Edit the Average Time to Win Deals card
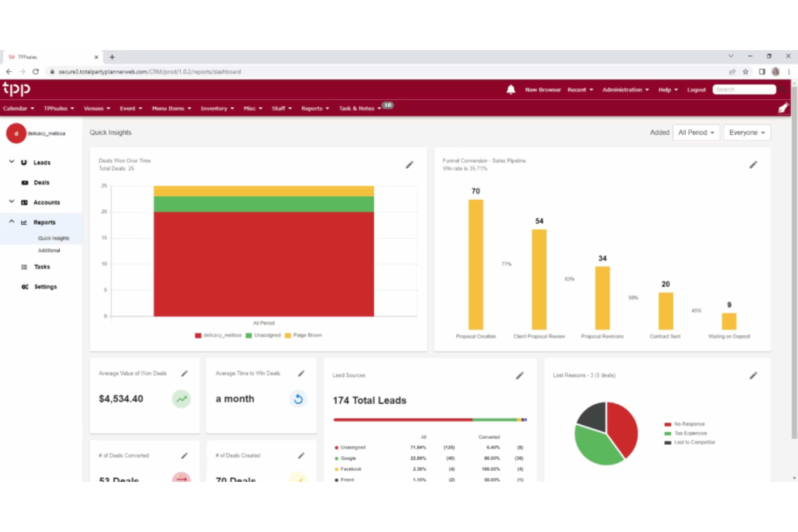Viewport: 798px width, 532px height. tap(301, 373)
